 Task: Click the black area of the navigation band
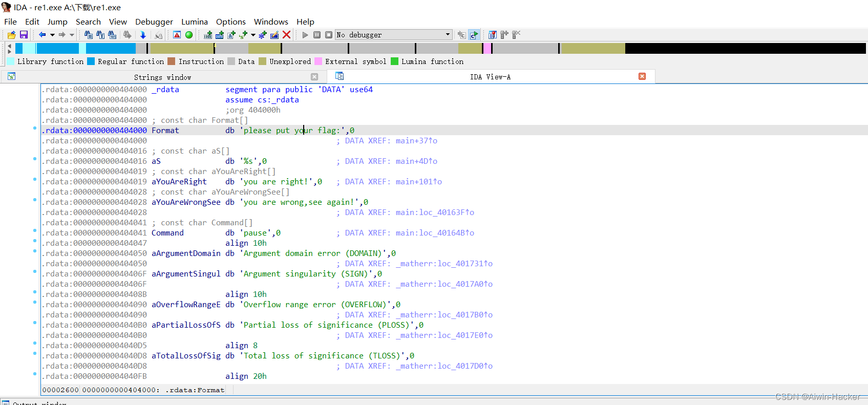(745, 48)
